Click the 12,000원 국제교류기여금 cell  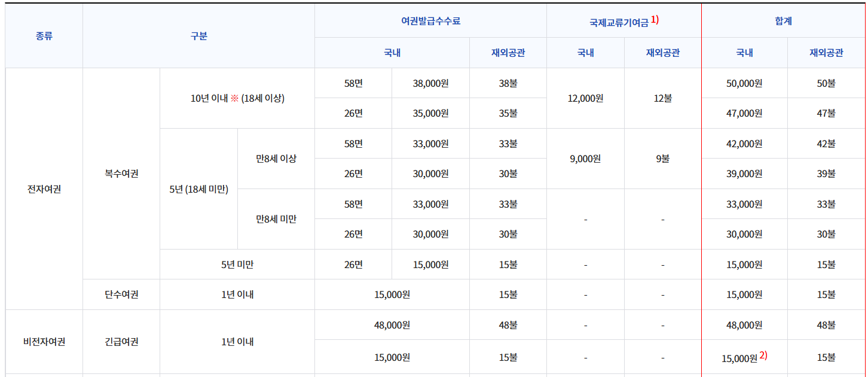[x=586, y=98]
